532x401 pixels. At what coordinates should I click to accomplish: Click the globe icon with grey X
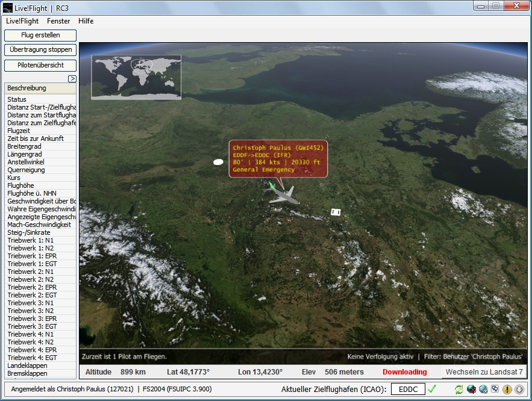[x=483, y=390]
